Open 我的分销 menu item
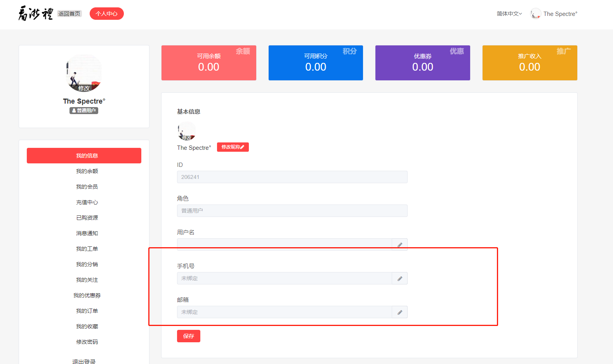Screen dimensions: 613x364 87,264
